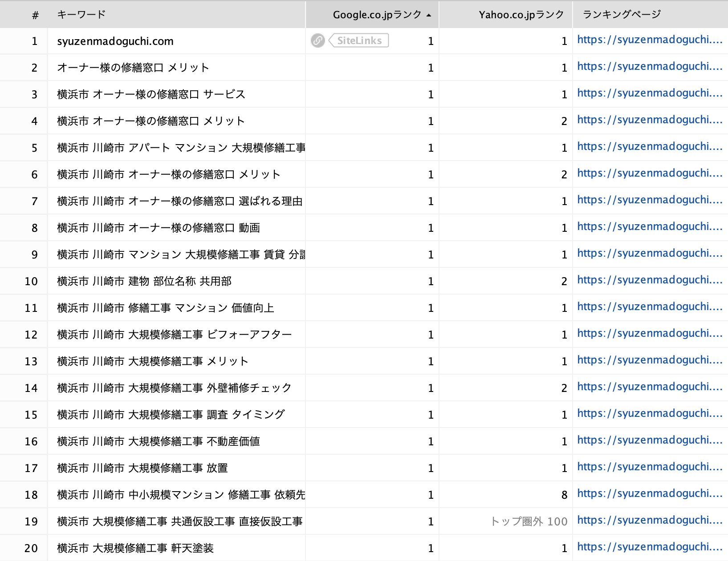728x561 pixels.
Task: Open ranking page link in row 5
Action: [650, 146]
